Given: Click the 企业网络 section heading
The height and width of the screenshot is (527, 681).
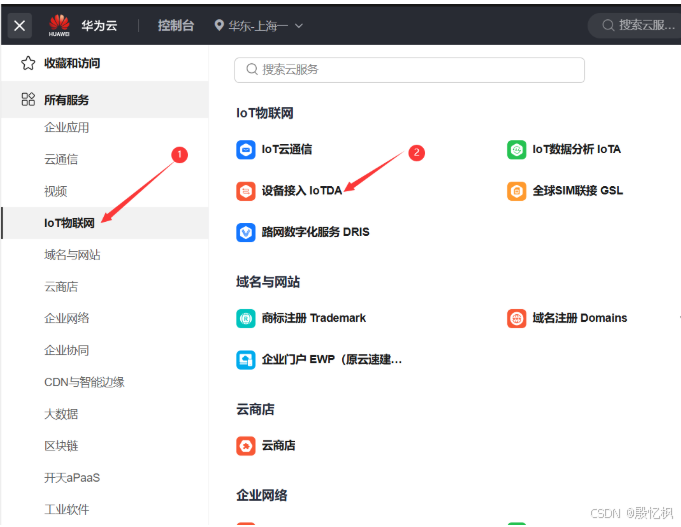Looking at the screenshot, I should 261,495.
